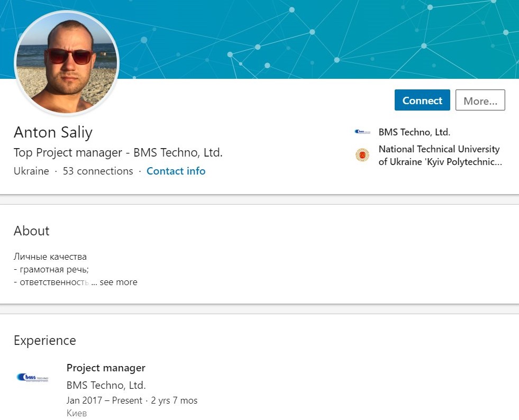Viewport: 519px width, 420px height.
Task: Click BMS Techno, Ltd. under Project manager
Action: 106,385
